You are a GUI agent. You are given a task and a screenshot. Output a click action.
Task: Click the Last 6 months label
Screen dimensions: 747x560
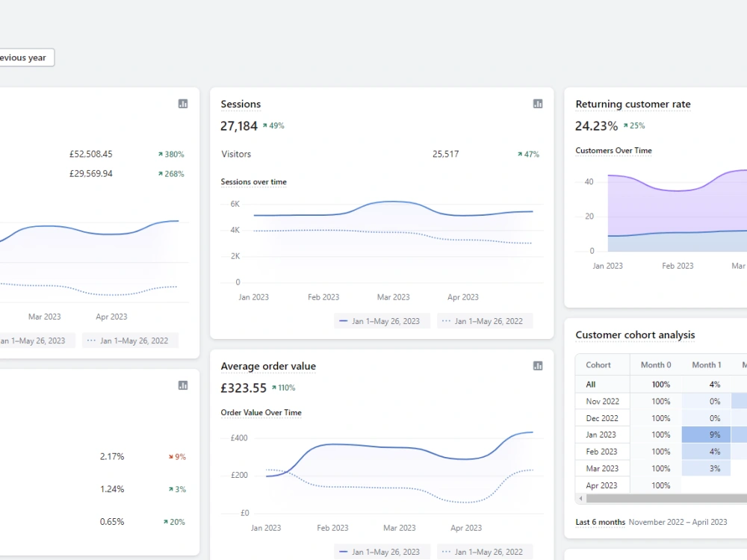point(601,522)
